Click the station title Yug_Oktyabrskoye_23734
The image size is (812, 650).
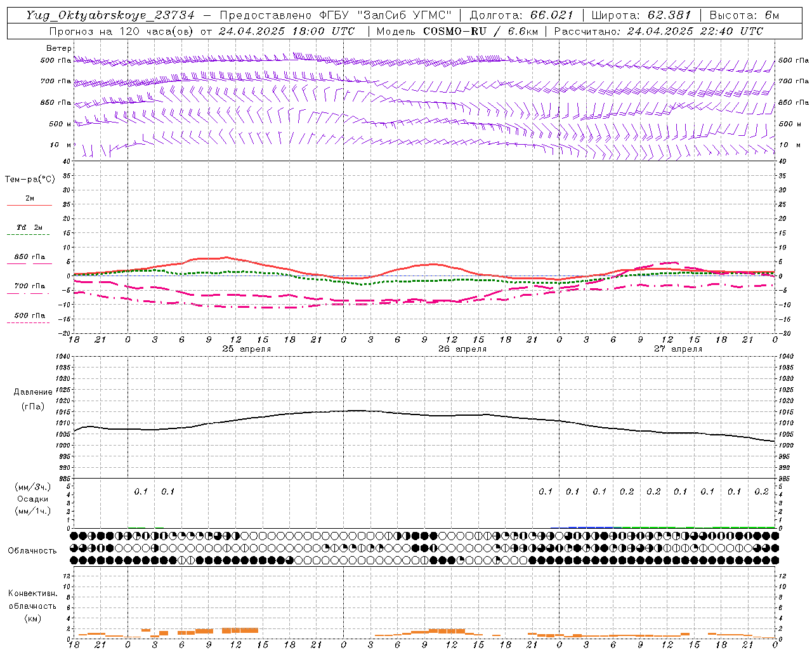(x=110, y=15)
